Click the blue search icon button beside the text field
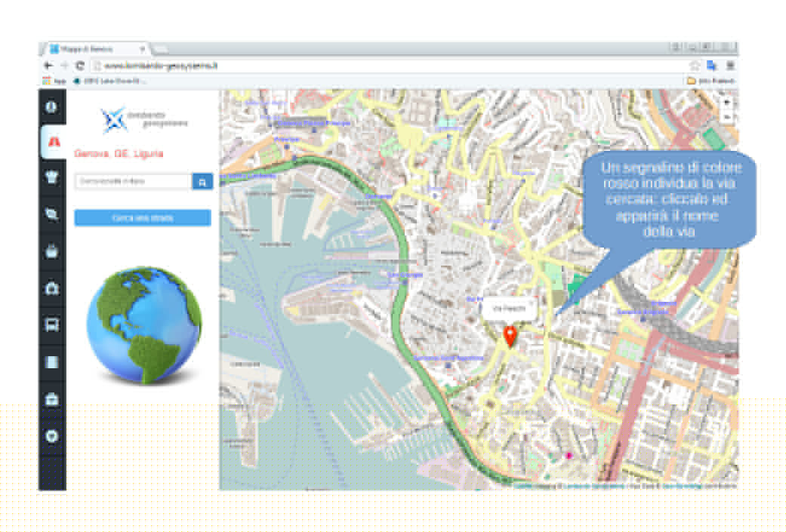The image size is (786, 532). click(202, 182)
